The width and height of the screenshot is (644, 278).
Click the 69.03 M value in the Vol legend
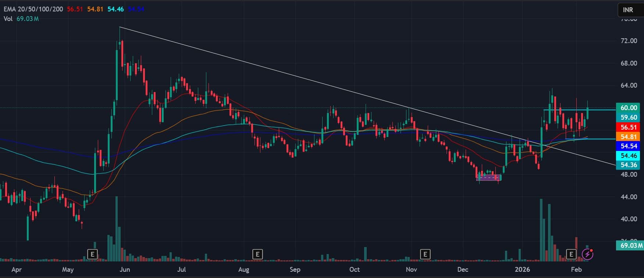coord(28,19)
